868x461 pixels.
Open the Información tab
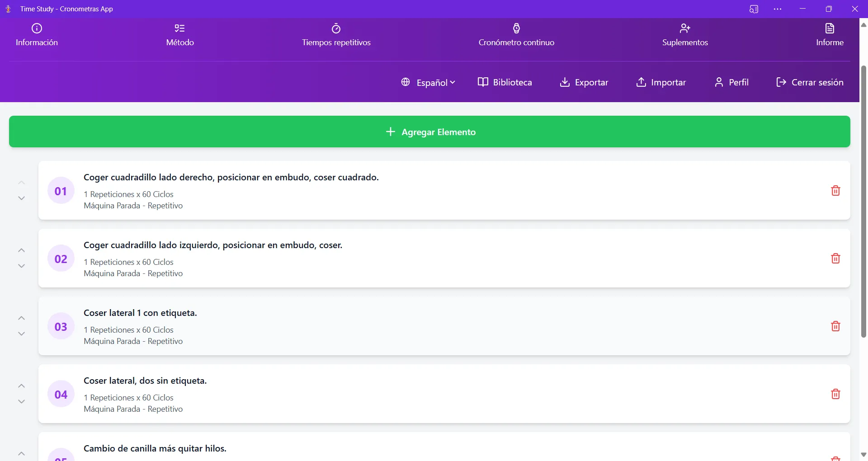point(37,35)
